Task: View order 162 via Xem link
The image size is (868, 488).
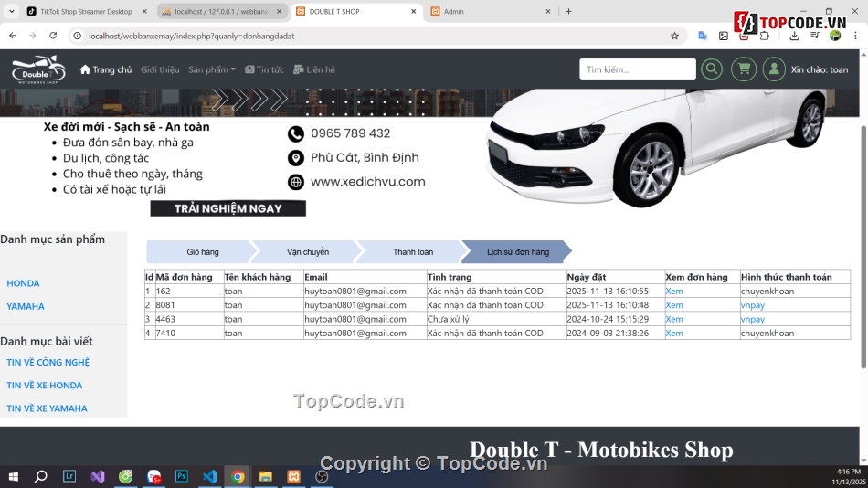Action: click(673, 291)
